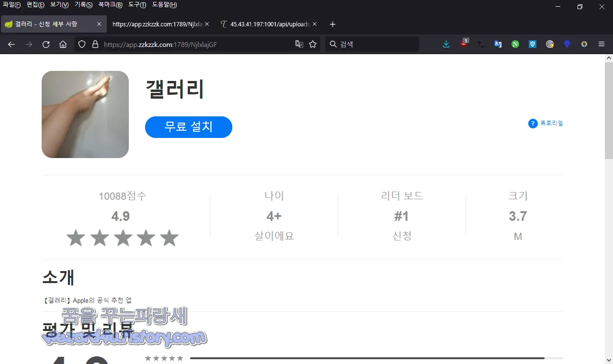This screenshot has height=364, width=613.
Task: Open the 북마크(B) menu
Action: tap(110, 5)
